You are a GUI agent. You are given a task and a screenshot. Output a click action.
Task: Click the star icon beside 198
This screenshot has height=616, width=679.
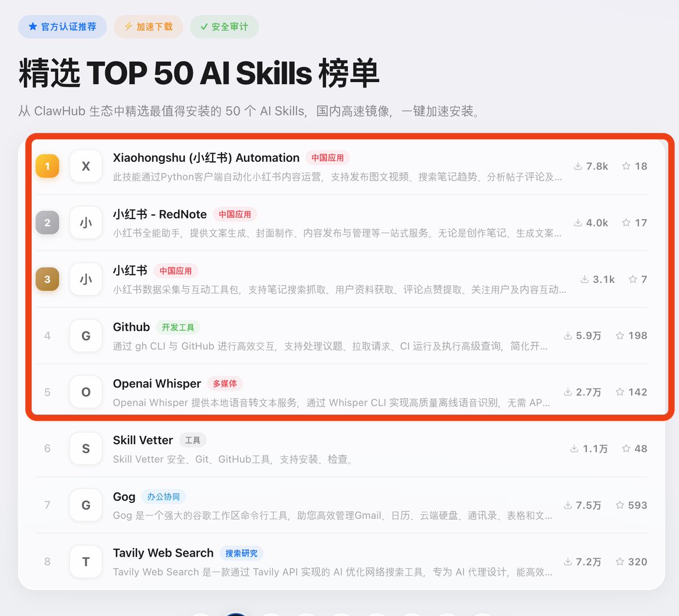[x=620, y=336]
